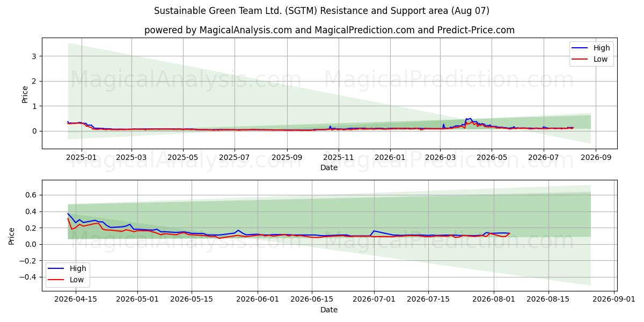Click the top chart's 'Price' axis label
This screenshot has height=322, width=644.
(25, 93)
